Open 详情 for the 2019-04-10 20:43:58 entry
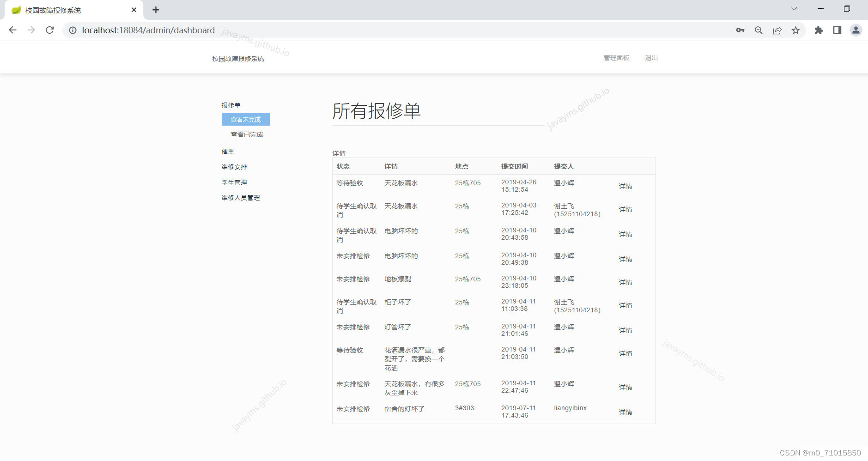The image size is (868, 461). click(x=625, y=234)
